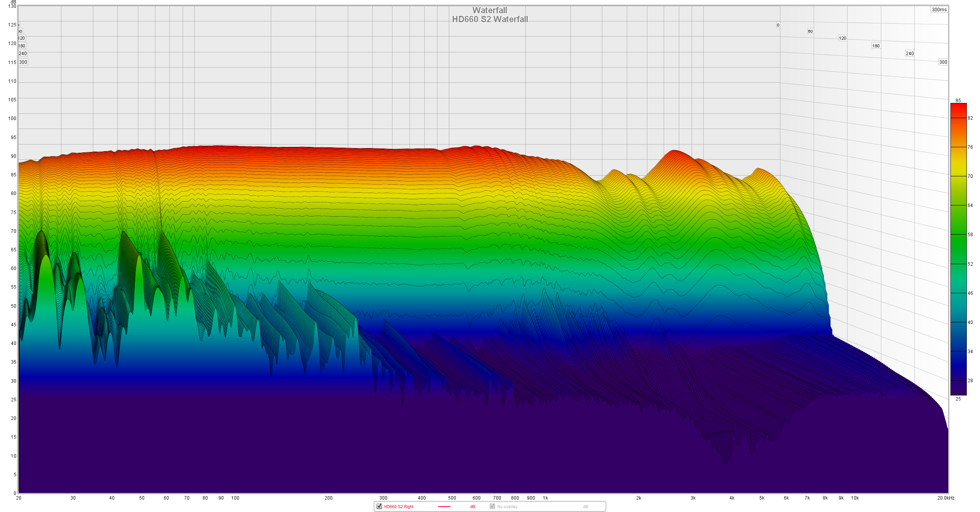Click the 300ms time span label
The height and width of the screenshot is (512, 980).
pyautogui.click(x=939, y=10)
